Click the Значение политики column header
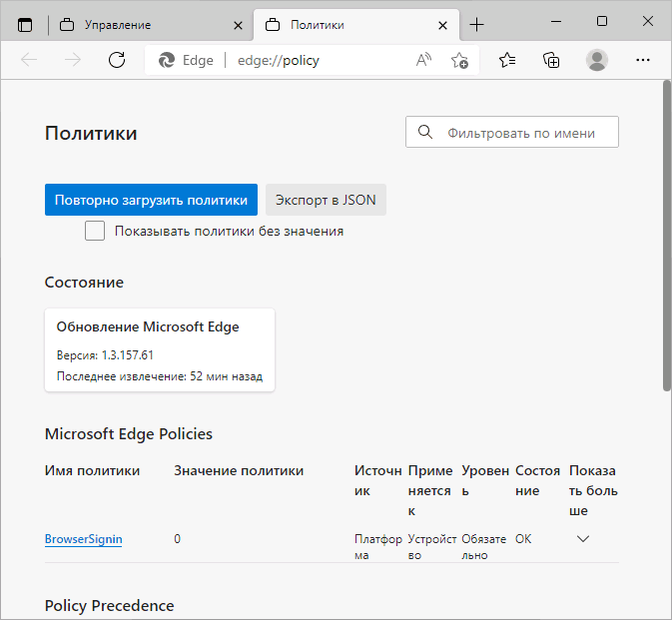The image size is (672, 620). coord(239,470)
